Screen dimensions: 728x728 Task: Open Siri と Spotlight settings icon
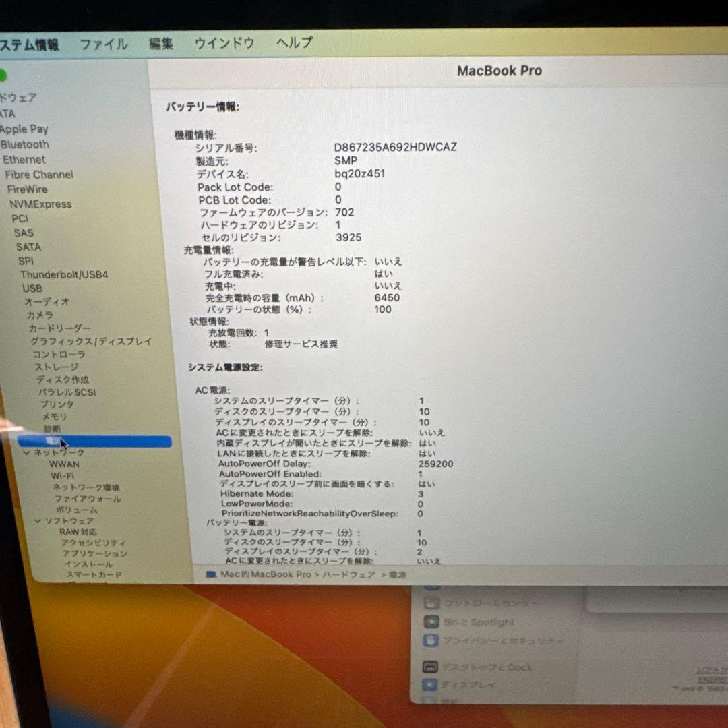click(x=431, y=622)
